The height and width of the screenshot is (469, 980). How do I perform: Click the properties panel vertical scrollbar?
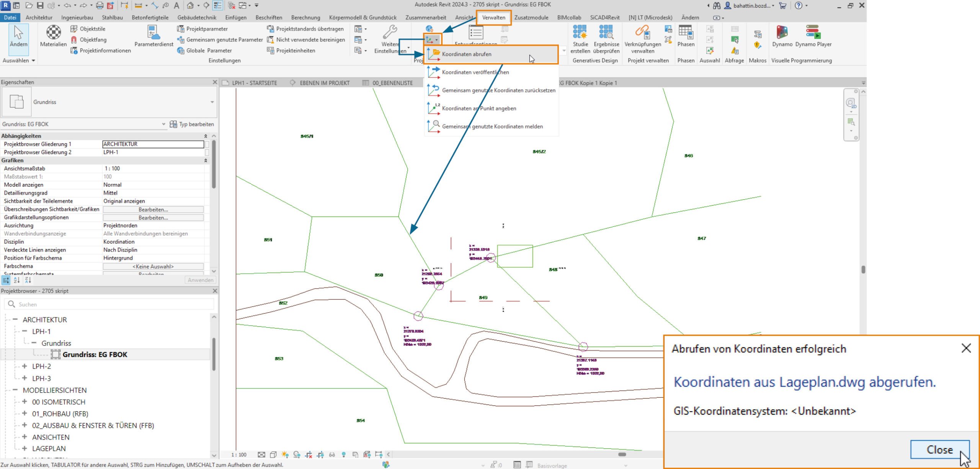[214, 165]
